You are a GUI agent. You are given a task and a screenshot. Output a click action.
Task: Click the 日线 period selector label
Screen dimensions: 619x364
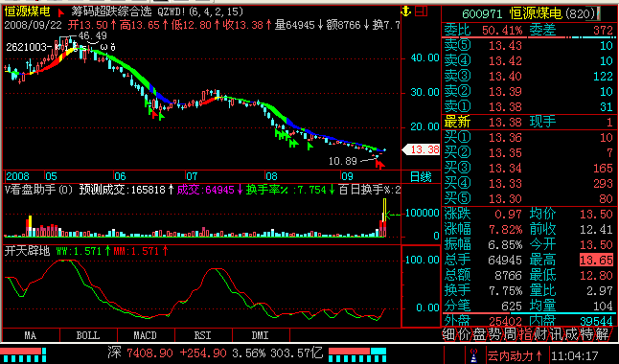(x=421, y=177)
